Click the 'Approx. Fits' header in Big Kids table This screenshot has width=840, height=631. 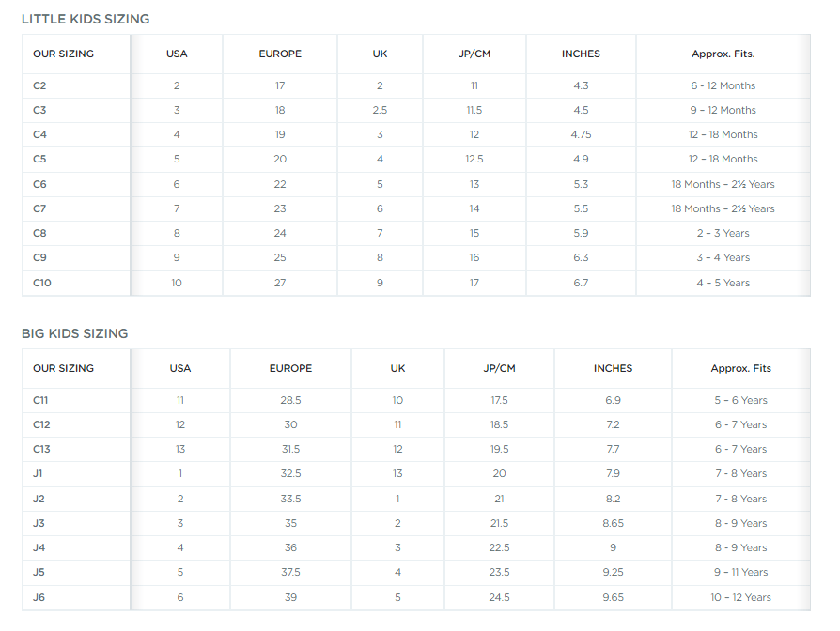[741, 368]
